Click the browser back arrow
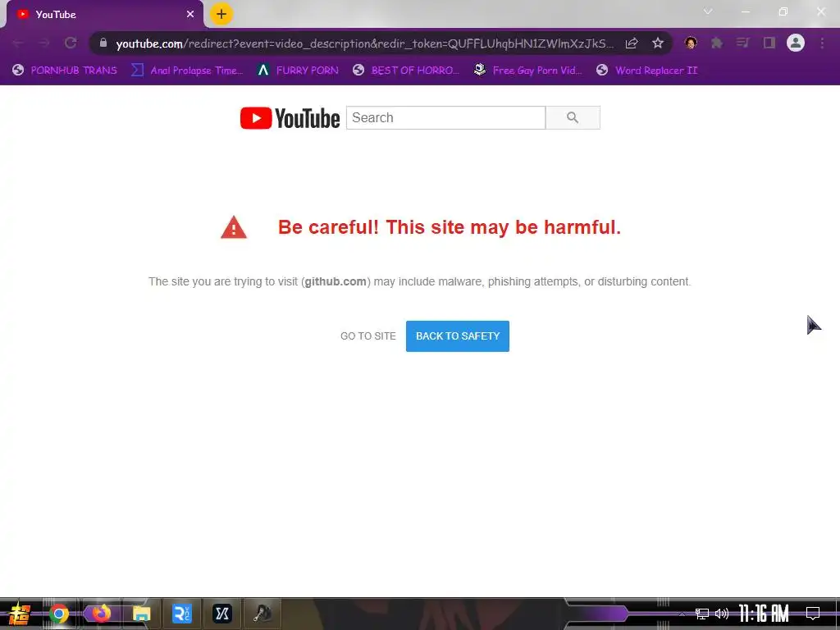 coord(18,43)
